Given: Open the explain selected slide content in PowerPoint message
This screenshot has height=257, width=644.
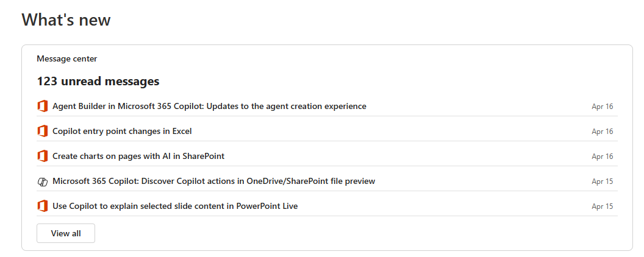Looking at the screenshot, I should tap(175, 206).
